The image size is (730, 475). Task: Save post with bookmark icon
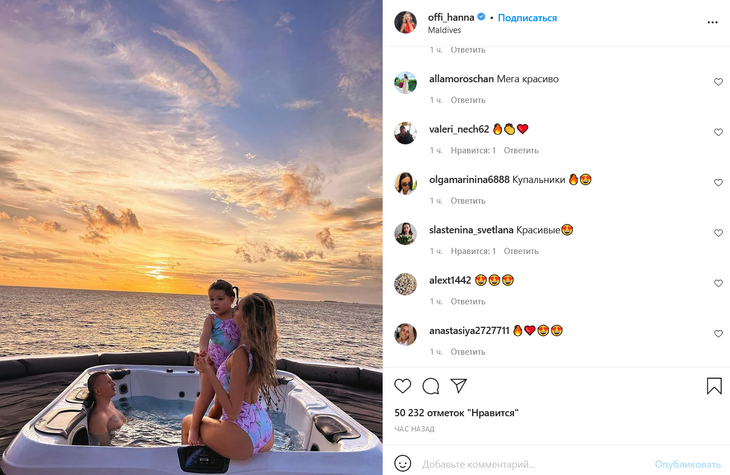click(x=714, y=386)
